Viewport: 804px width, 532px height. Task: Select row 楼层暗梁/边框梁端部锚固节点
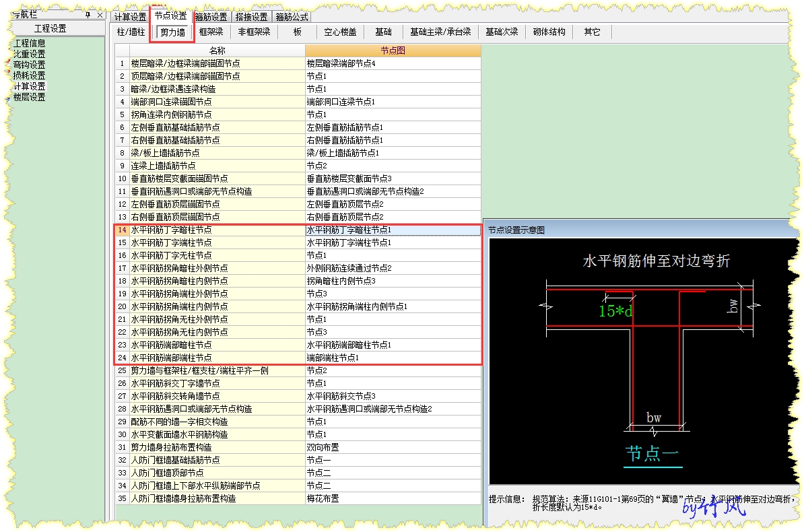[x=217, y=63]
